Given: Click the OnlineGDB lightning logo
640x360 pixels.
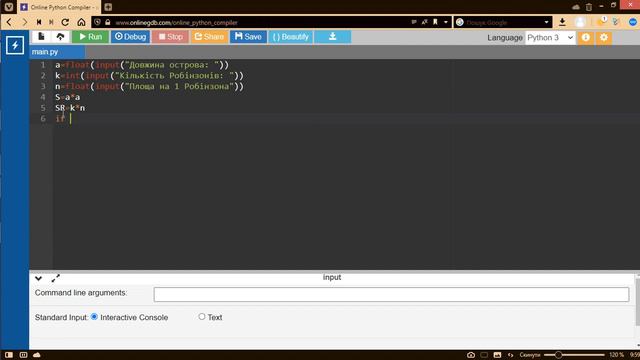Looking at the screenshot, I should [15, 45].
